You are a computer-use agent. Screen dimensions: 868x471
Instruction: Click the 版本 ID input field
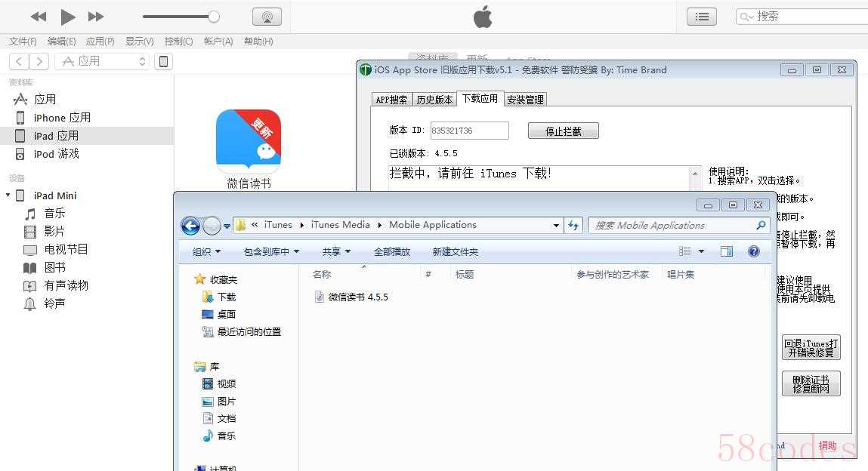pyautogui.click(x=469, y=131)
